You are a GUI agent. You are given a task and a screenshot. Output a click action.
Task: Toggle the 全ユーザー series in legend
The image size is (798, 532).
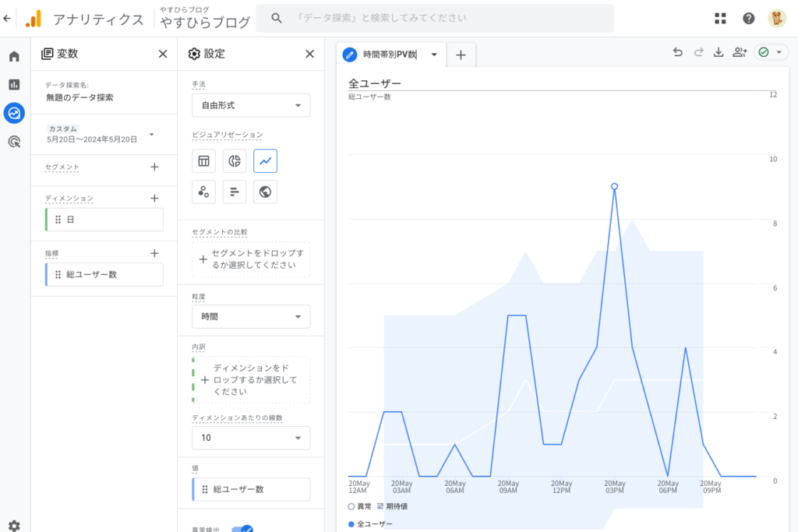tap(371, 524)
